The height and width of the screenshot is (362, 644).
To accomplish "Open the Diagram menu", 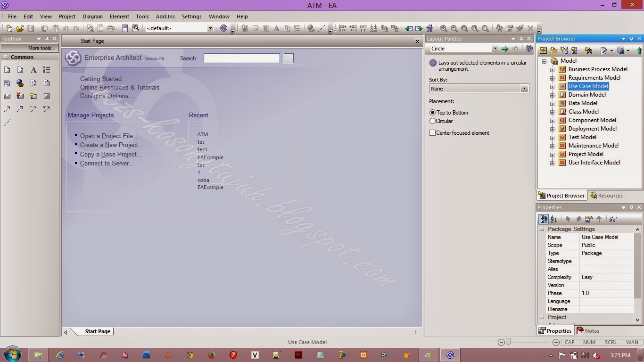I will 92,16.
